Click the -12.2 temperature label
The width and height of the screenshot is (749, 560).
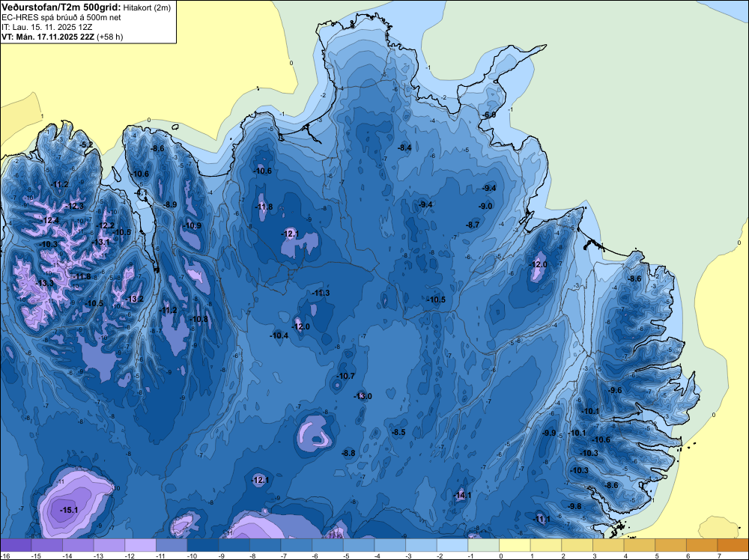pos(105,226)
